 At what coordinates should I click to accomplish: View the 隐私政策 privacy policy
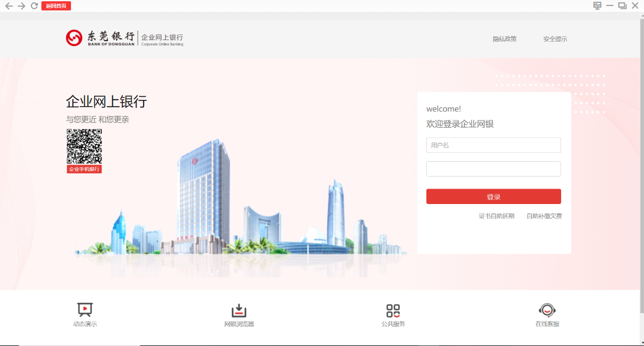505,38
